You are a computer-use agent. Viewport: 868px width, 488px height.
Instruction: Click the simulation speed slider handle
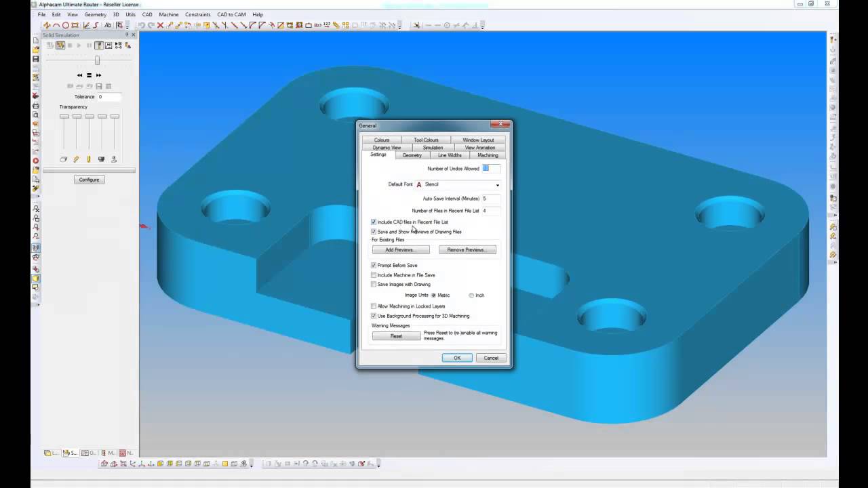point(97,60)
